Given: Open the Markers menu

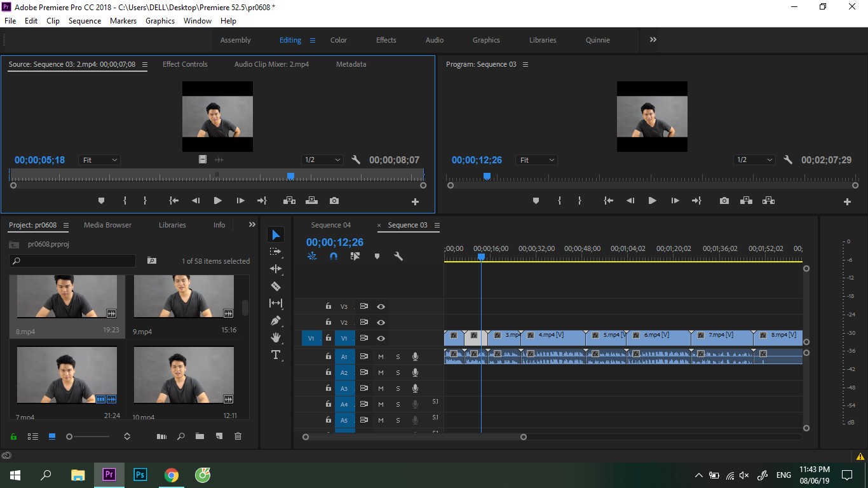Looking at the screenshot, I should tap(123, 21).
